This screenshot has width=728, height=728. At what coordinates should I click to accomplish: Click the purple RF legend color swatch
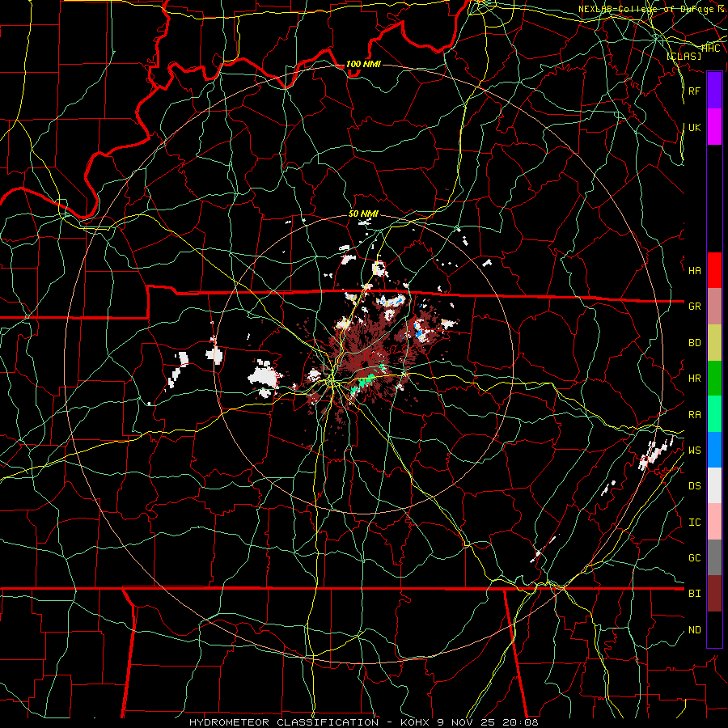click(x=714, y=91)
